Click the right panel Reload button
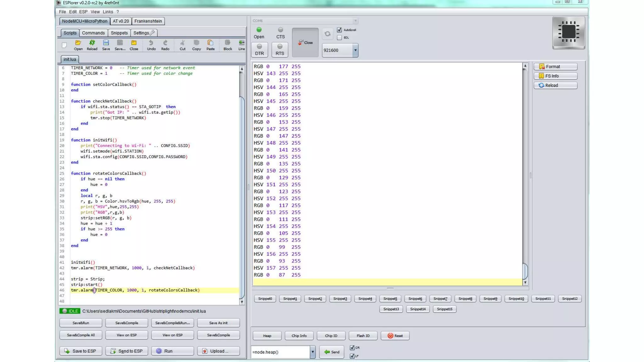The width and height of the screenshot is (644, 362). (x=555, y=85)
